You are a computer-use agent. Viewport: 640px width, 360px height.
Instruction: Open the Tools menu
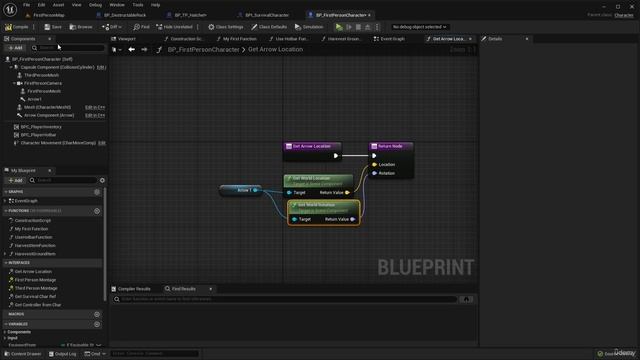[x=138, y=5]
